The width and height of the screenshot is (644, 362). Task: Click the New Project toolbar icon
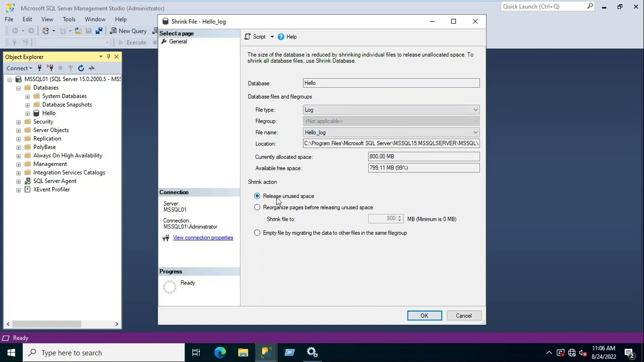46,31
